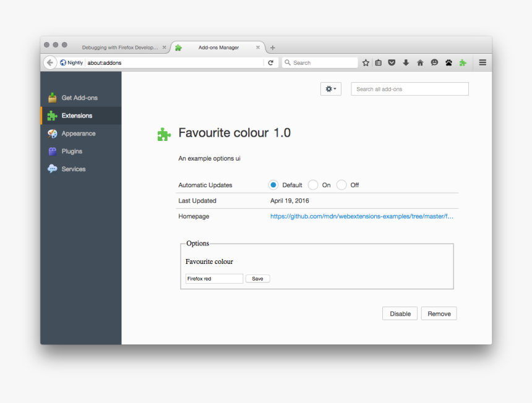Open the gear tools dropdown
This screenshot has height=403, width=532.
[x=331, y=89]
